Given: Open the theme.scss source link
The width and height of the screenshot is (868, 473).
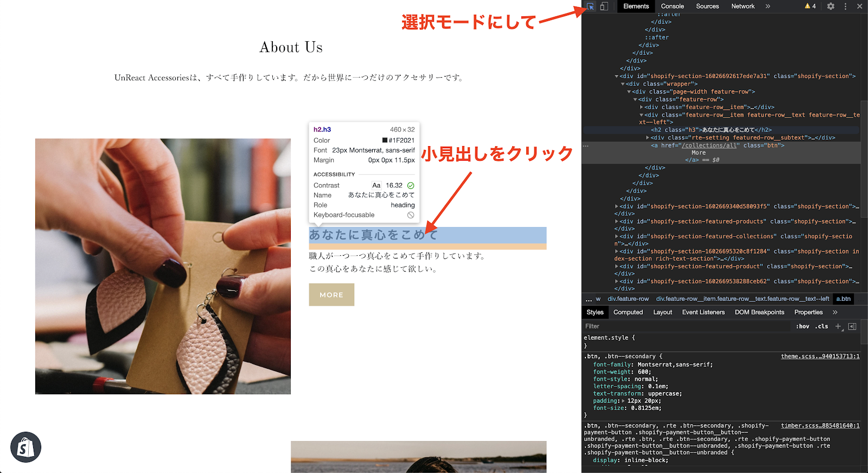Looking at the screenshot, I should point(820,356).
